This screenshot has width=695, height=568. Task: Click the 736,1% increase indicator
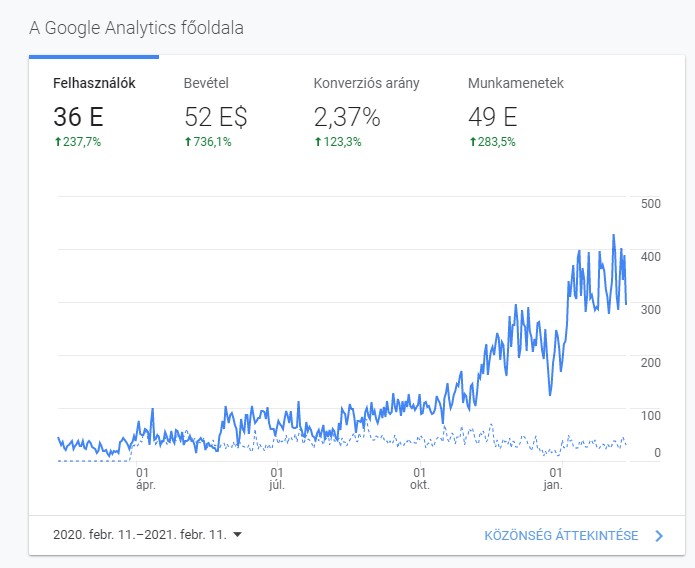(x=208, y=142)
